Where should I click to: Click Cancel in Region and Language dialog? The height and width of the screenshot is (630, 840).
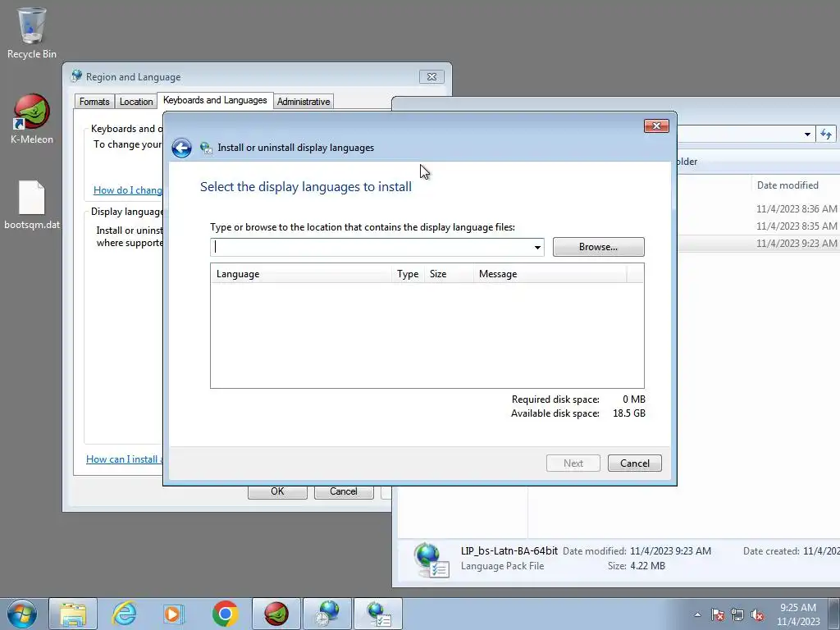[x=344, y=492]
